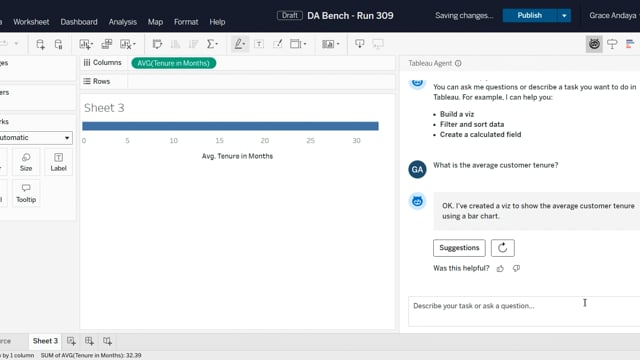Click the Suggestions button
Image resolution: width=640 pixels, height=360 pixels.
459,248
